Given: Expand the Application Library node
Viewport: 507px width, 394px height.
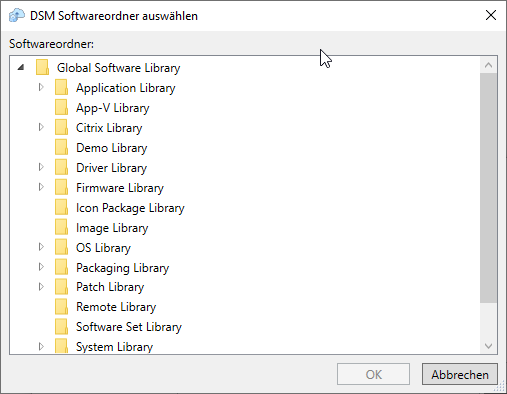Looking at the screenshot, I should pos(41,87).
